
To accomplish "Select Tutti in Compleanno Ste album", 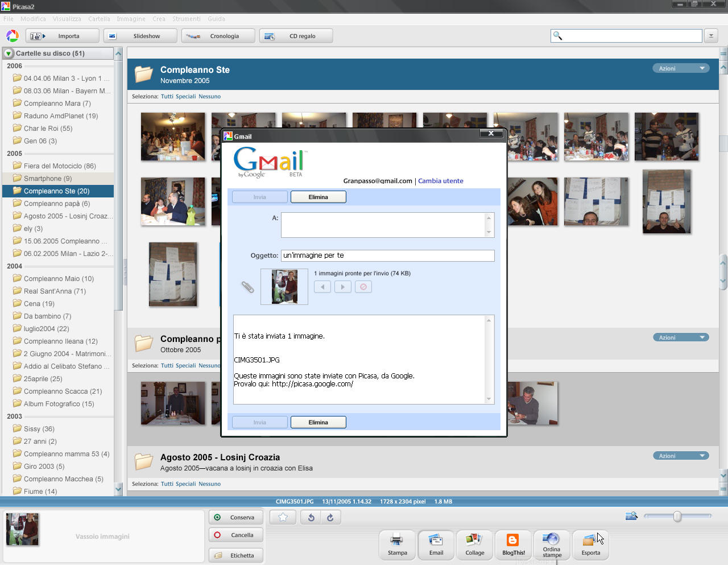I will (x=167, y=96).
